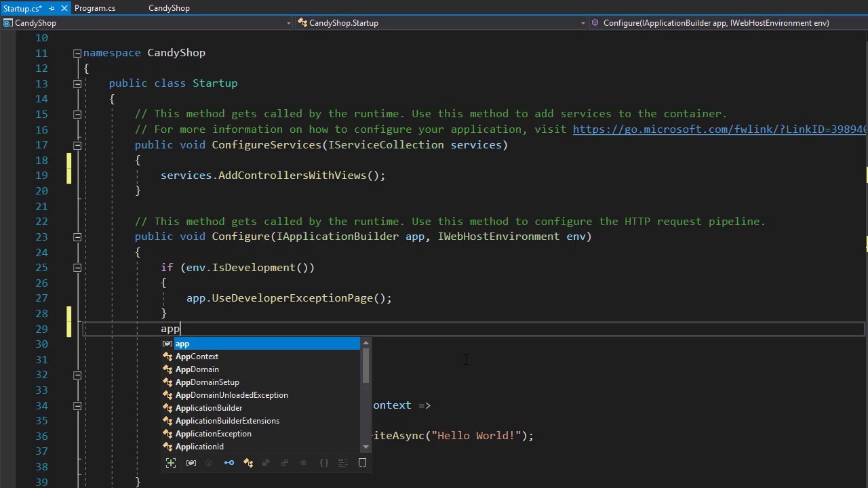Collapse the namespace CandyShop block

pyautogui.click(x=77, y=53)
